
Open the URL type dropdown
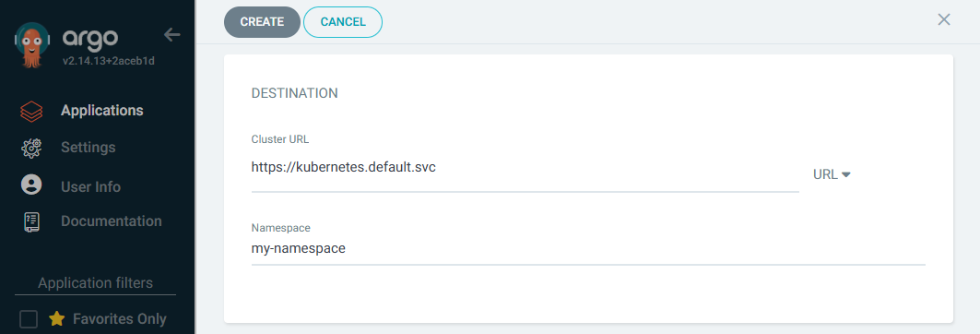(832, 174)
